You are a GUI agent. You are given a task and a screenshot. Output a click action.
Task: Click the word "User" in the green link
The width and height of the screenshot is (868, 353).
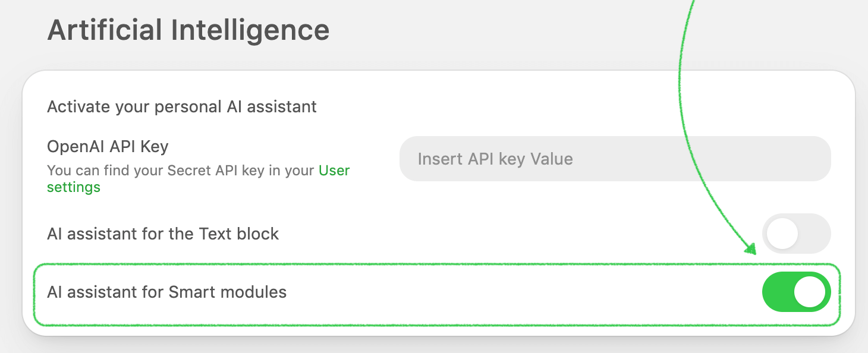(334, 171)
